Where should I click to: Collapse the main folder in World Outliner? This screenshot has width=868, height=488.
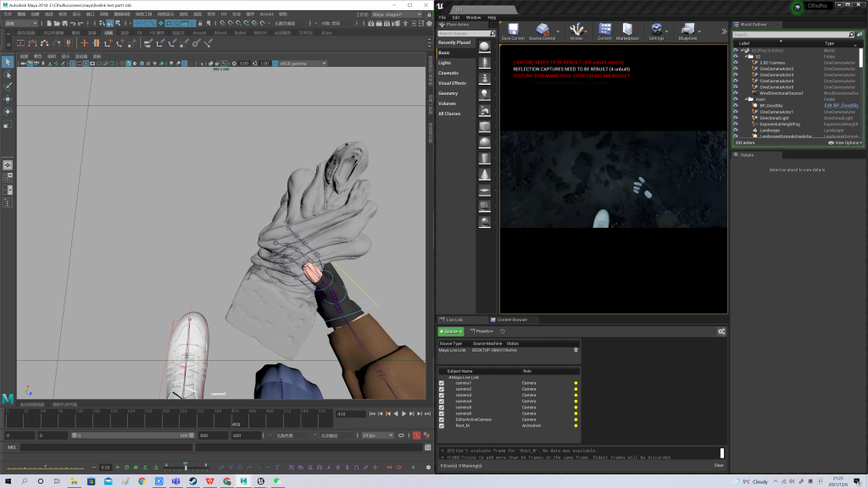click(x=747, y=99)
